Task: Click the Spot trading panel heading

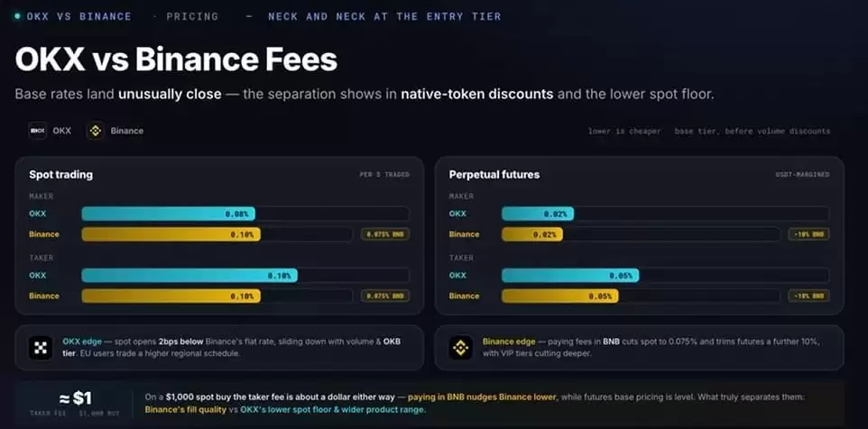Action: point(60,175)
